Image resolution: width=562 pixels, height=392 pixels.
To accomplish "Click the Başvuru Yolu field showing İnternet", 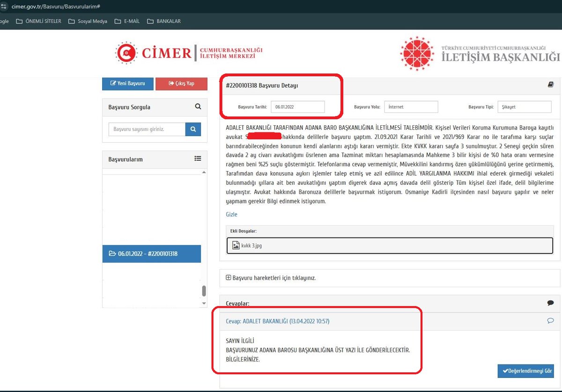I will click(x=411, y=107).
